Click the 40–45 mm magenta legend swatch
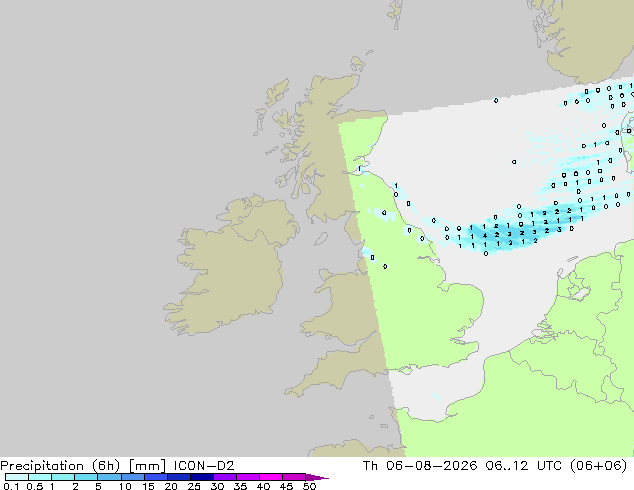This screenshot has height=490, width=634. tap(271, 477)
